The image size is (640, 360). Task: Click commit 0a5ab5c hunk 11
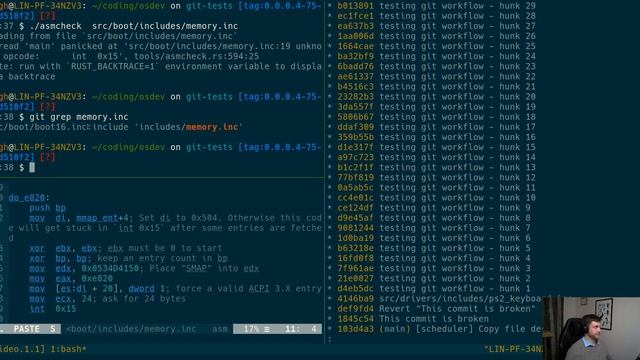coord(436,187)
